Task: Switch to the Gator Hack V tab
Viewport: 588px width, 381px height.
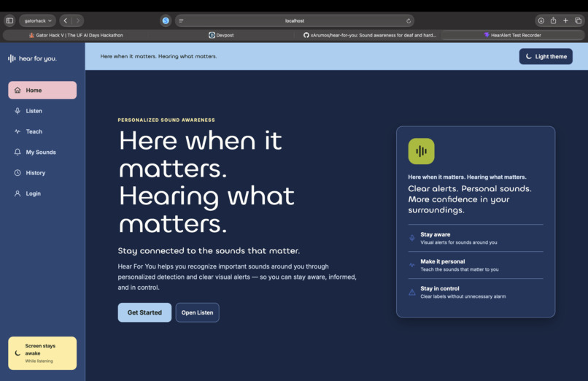Action: [x=76, y=35]
